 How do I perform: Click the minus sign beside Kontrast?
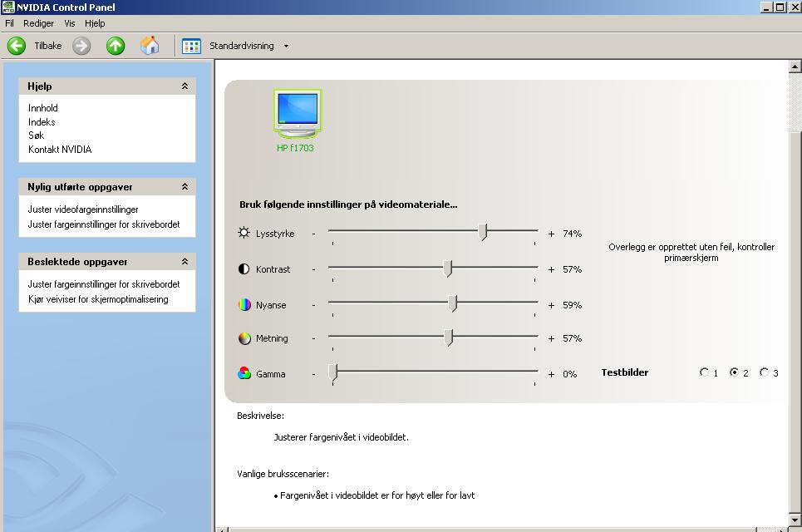coord(313,269)
